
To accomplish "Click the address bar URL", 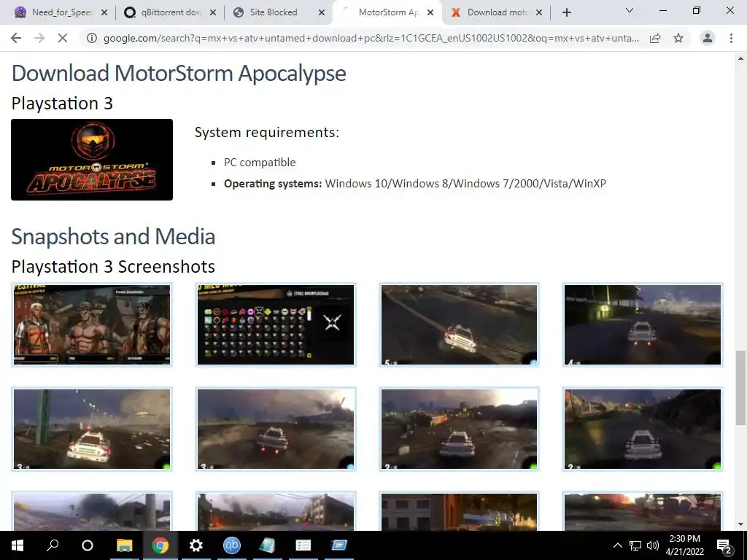I will point(371,38).
